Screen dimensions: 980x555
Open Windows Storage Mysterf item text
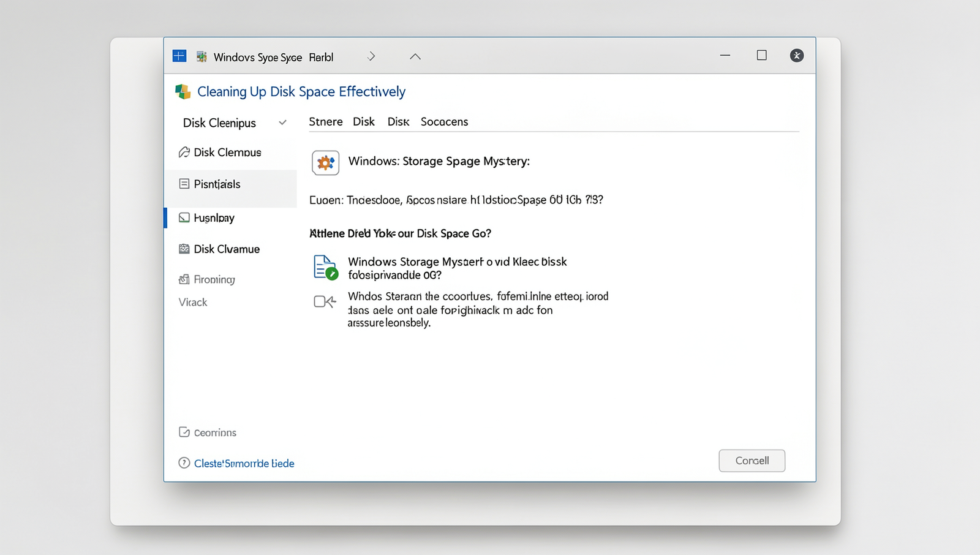point(458,268)
